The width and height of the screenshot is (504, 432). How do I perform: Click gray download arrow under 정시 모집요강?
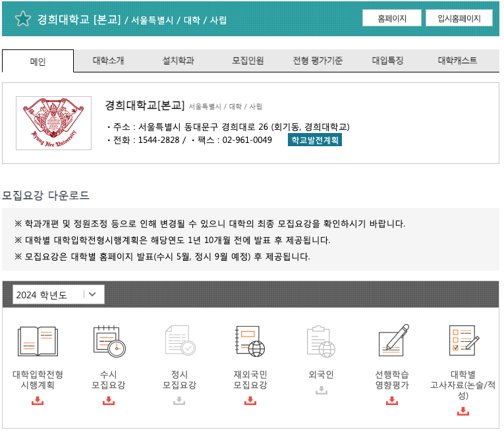click(x=179, y=400)
